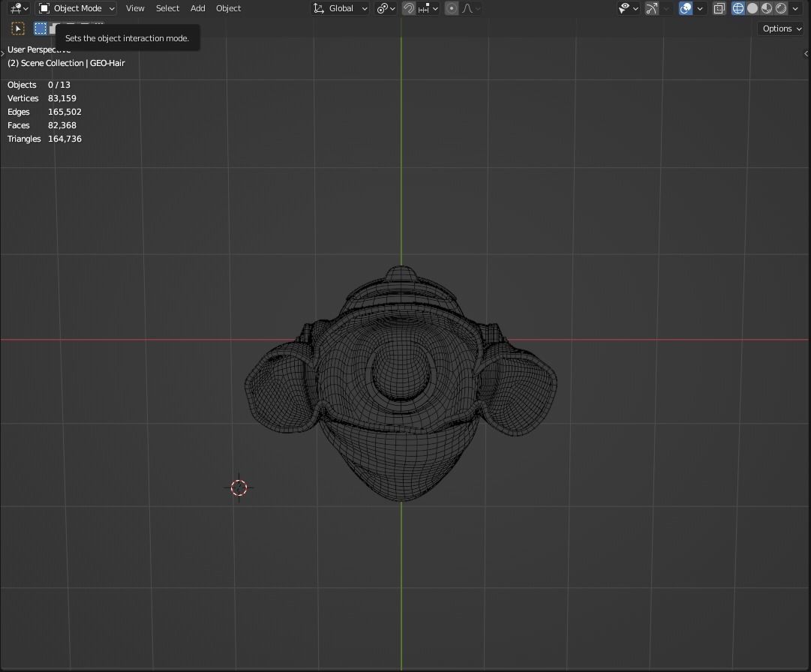Click the Vertices value '83,159'
This screenshot has width=811, height=672.
[62, 98]
